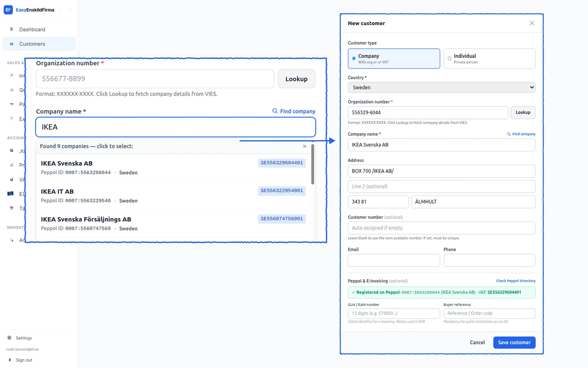The height and width of the screenshot is (368, 588).
Task: Click the Save customer button
Action: (514, 343)
